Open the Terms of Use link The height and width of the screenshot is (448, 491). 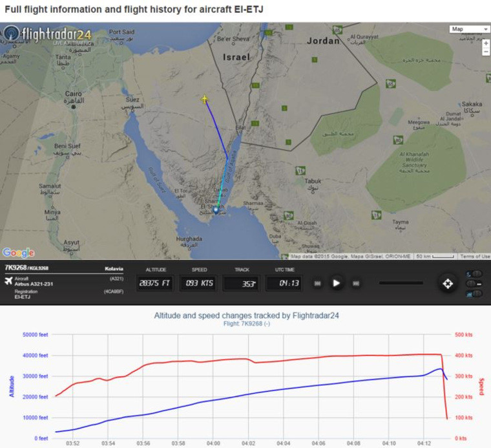click(475, 257)
